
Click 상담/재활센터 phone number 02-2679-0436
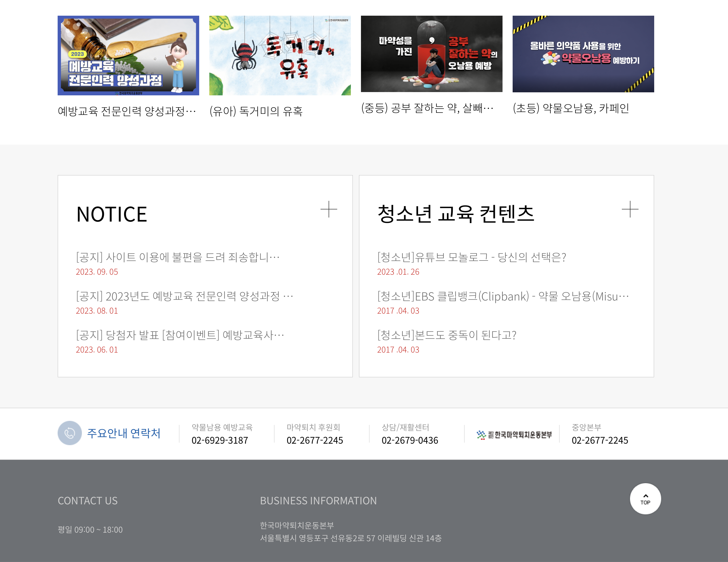pos(410,440)
